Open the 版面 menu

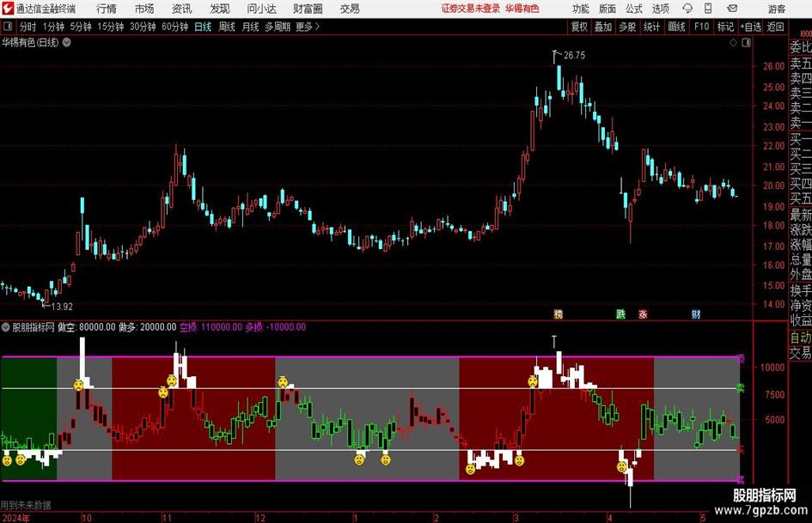coord(607,9)
